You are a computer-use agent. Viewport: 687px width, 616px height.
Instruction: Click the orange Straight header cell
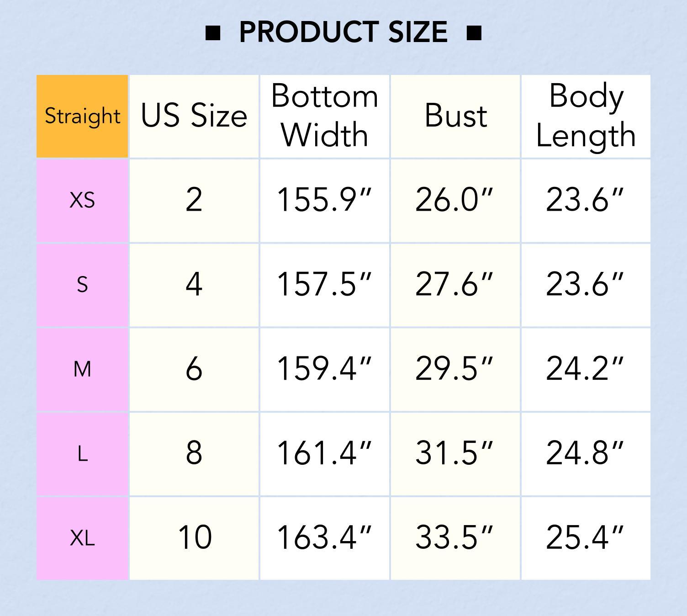tap(82, 116)
